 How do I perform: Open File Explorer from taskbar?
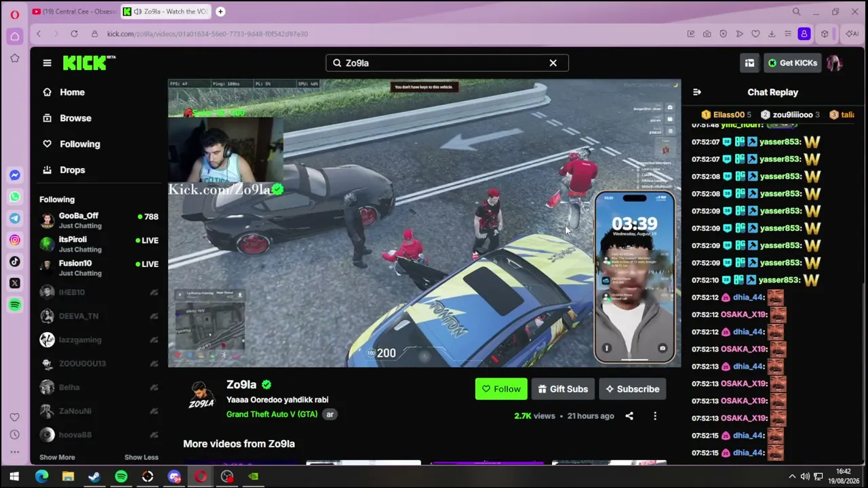(x=68, y=476)
